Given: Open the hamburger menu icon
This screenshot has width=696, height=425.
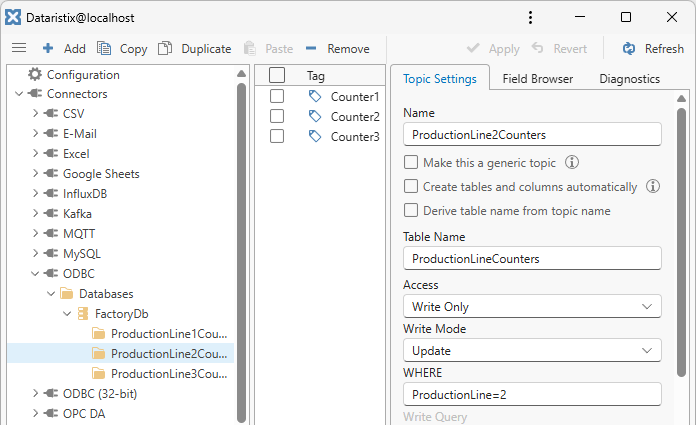Looking at the screenshot, I should click(19, 48).
